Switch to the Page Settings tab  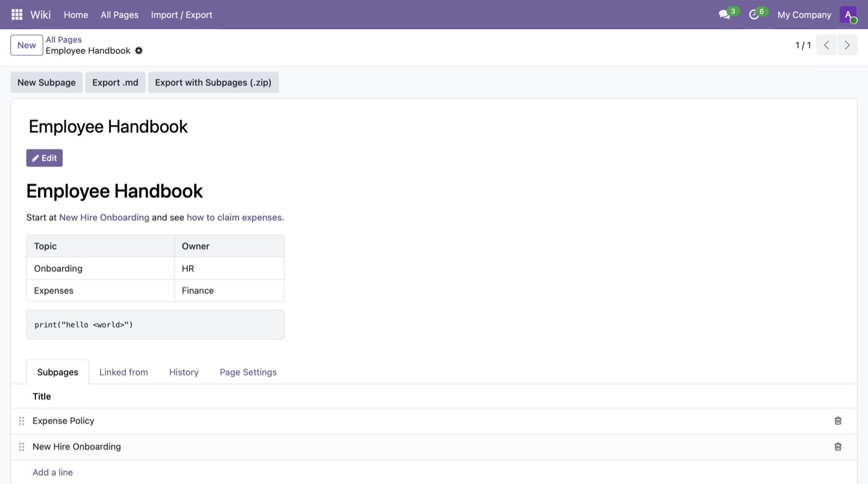point(248,372)
